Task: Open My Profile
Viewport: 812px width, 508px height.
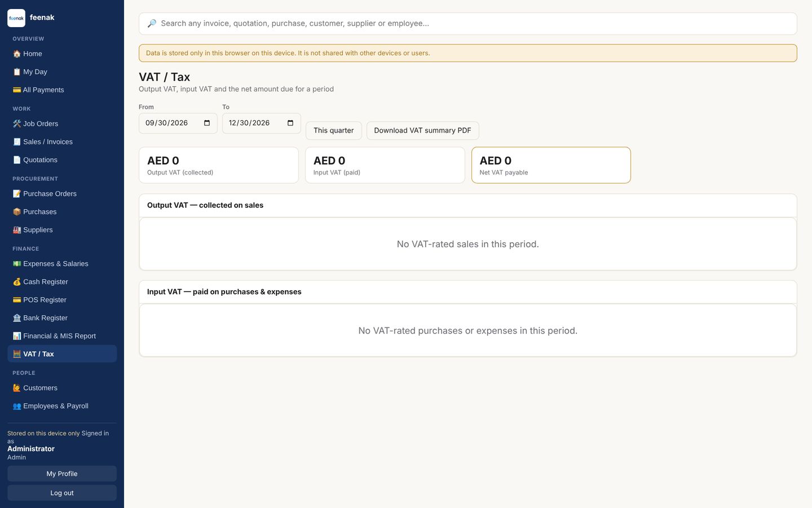Action: [62, 474]
